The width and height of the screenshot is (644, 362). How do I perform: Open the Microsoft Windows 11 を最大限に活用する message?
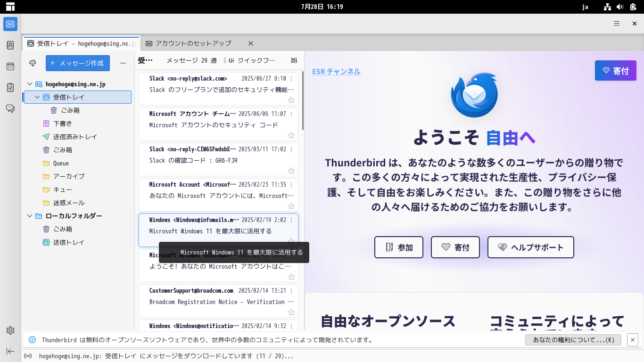point(218,230)
